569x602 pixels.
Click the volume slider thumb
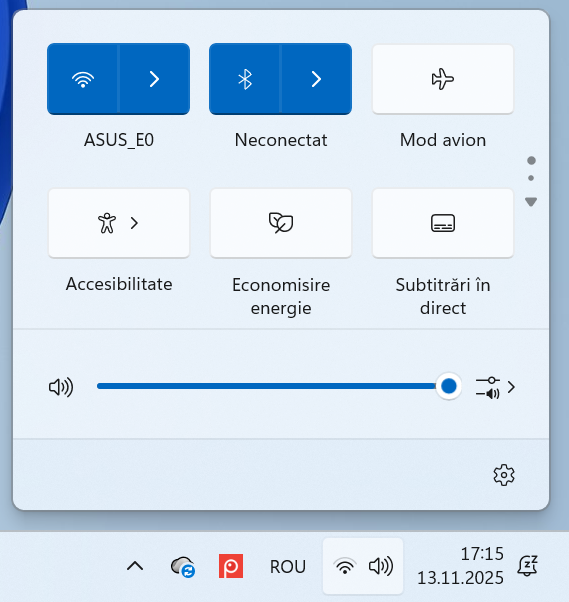coord(448,386)
